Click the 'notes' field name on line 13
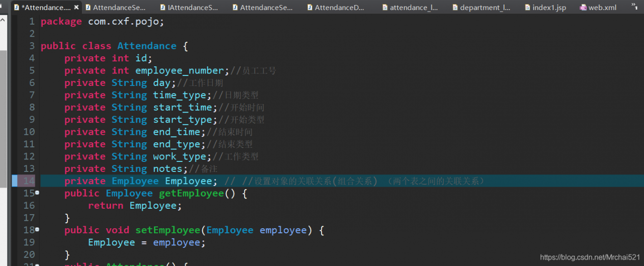The image size is (644, 266). click(x=168, y=169)
